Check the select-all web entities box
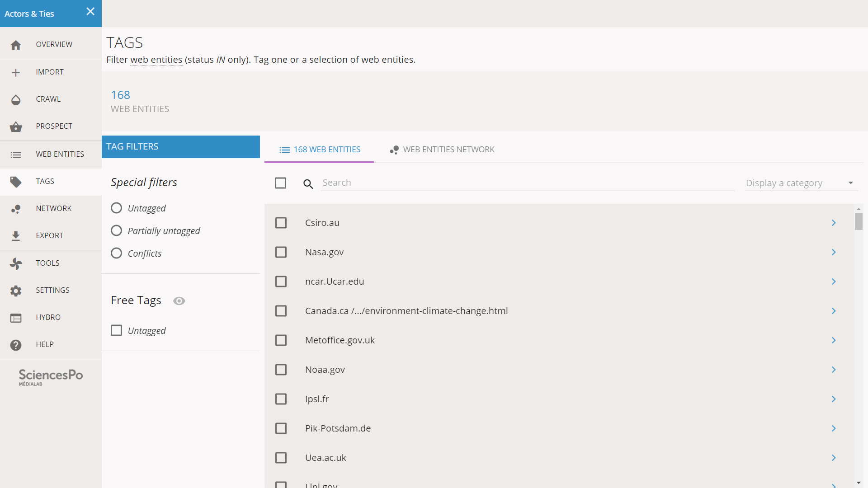 280,183
